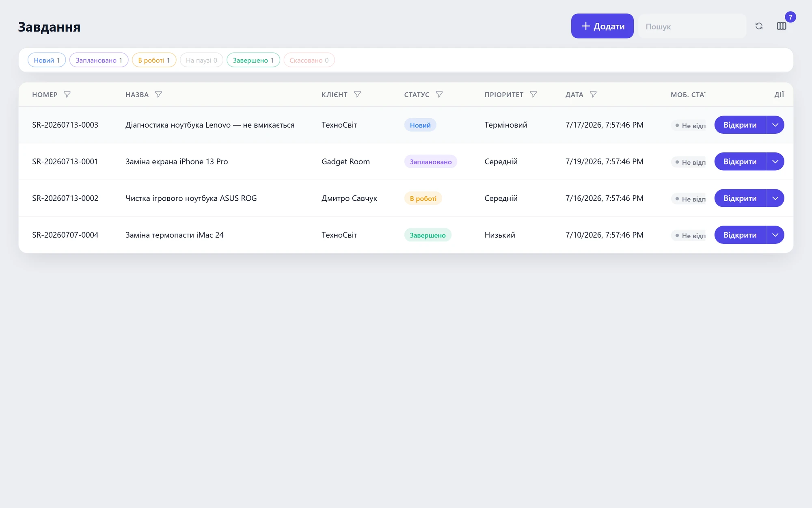Toggle the Новий status filter chip
812x508 pixels.
click(x=47, y=60)
